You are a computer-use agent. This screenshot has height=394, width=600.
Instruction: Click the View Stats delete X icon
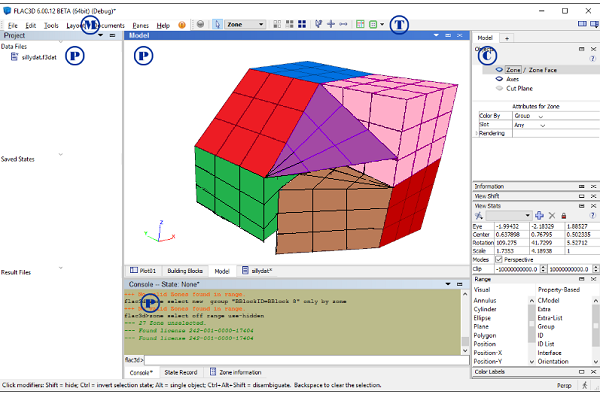(x=552, y=216)
